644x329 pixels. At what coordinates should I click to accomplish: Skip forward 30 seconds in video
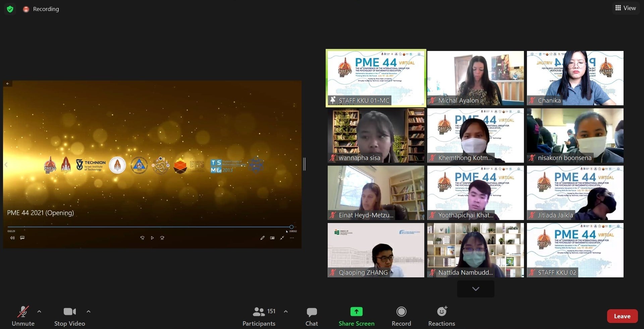pos(162,238)
